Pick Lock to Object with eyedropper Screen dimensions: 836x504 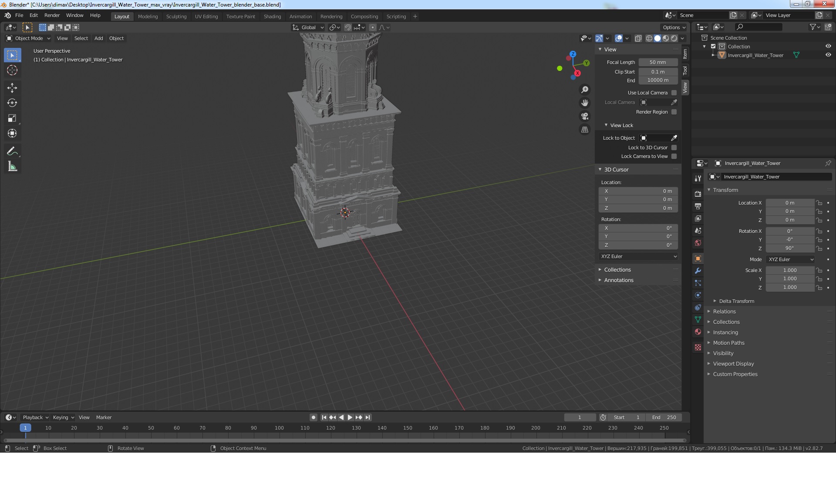pos(674,138)
